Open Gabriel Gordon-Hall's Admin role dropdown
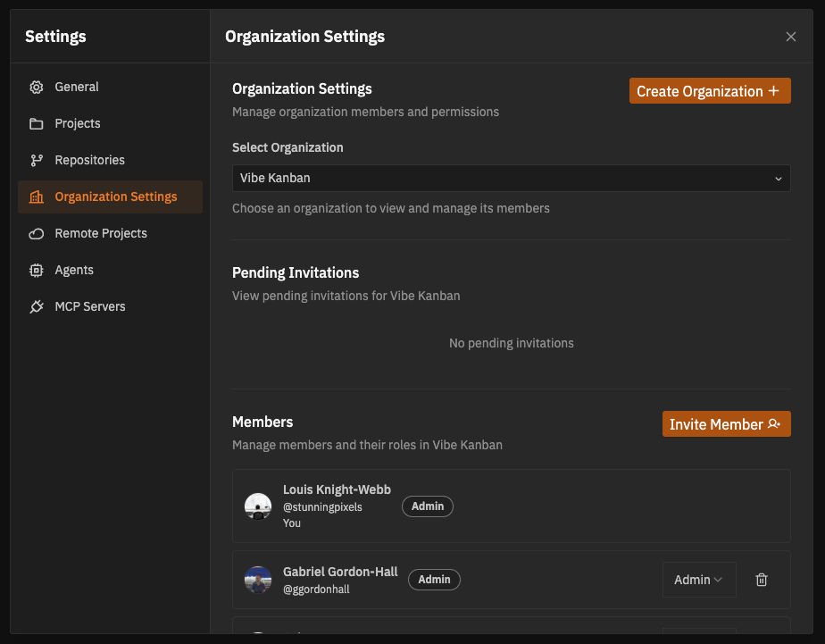 tap(698, 580)
